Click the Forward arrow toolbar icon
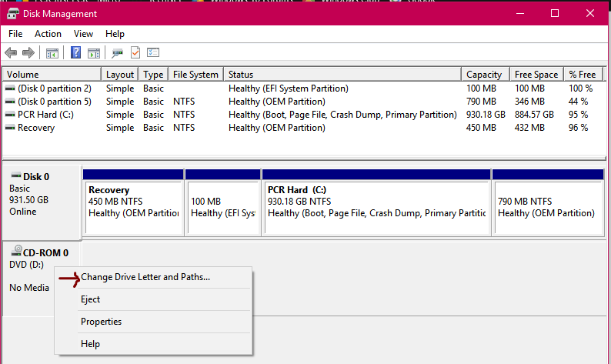Image resolution: width=611 pixels, height=364 pixels. 28,52
